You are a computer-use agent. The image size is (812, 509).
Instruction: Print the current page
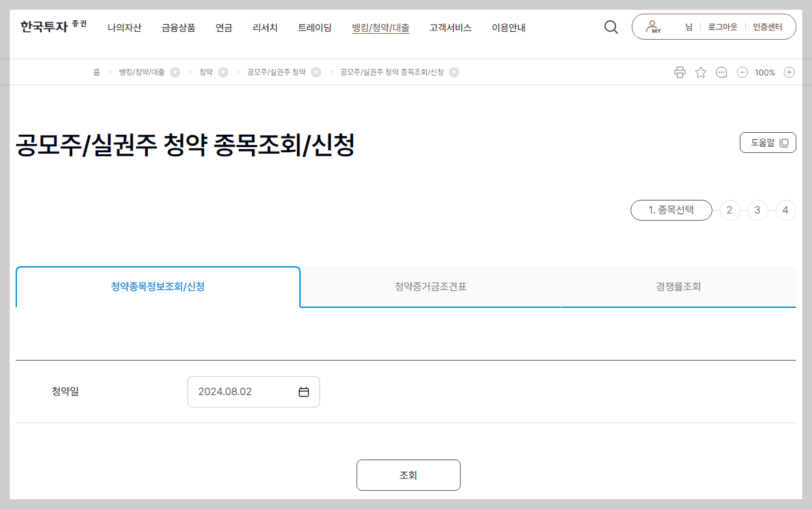tap(679, 72)
